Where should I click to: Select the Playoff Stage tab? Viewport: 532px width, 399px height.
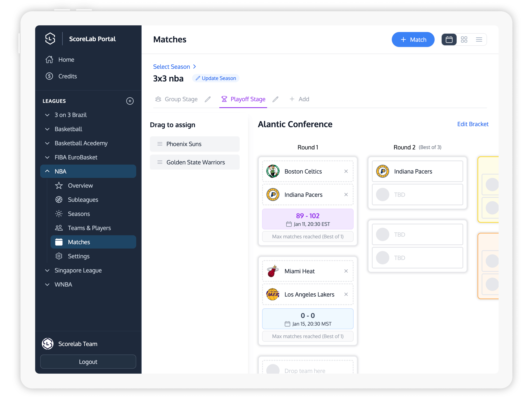tap(243, 99)
